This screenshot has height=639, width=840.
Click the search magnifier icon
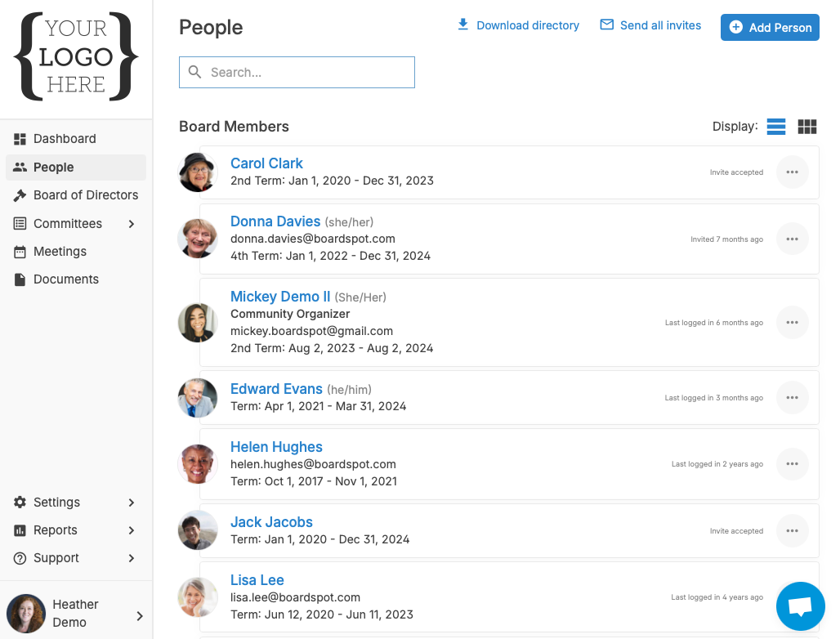pos(194,72)
